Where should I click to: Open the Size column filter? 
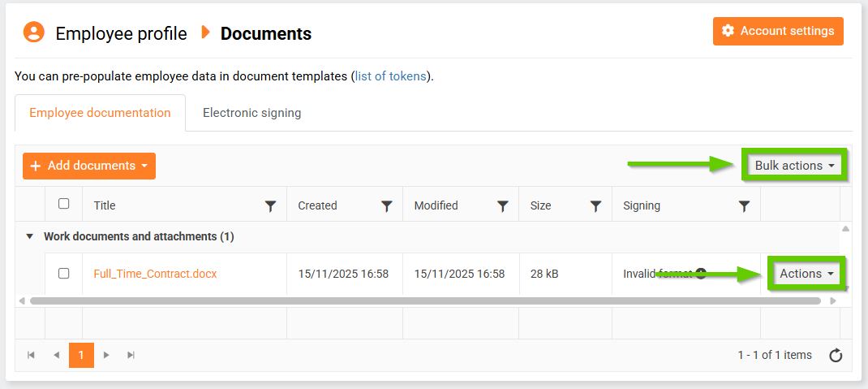595,206
